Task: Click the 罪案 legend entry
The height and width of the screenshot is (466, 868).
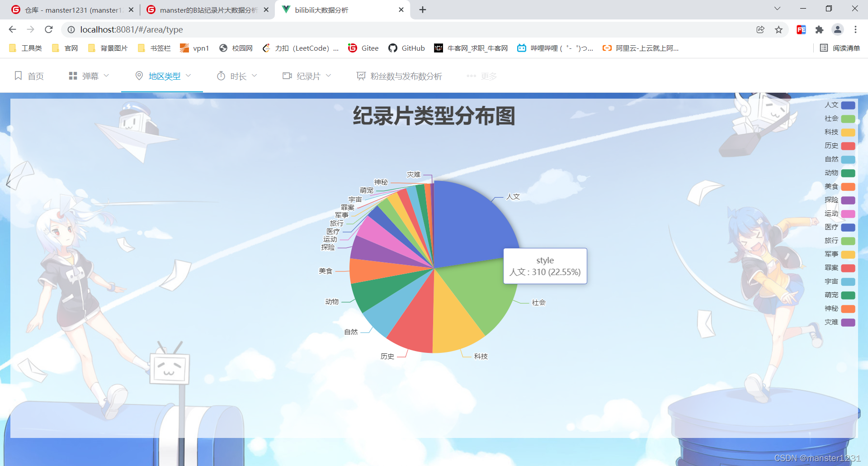Action: 840,268
